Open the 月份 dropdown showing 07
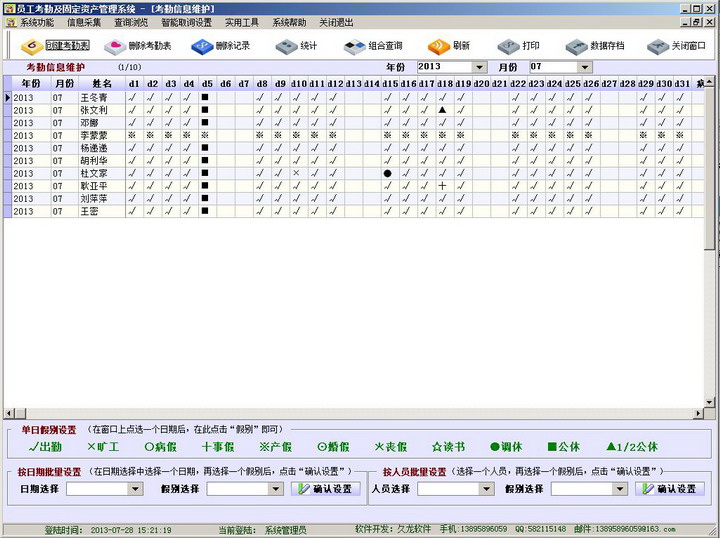This screenshot has height=538, width=720. [x=585, y=67]
